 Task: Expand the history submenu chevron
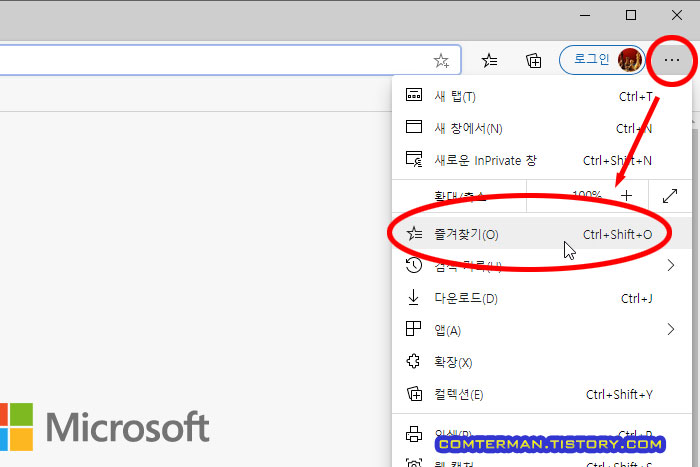point(671,266)
